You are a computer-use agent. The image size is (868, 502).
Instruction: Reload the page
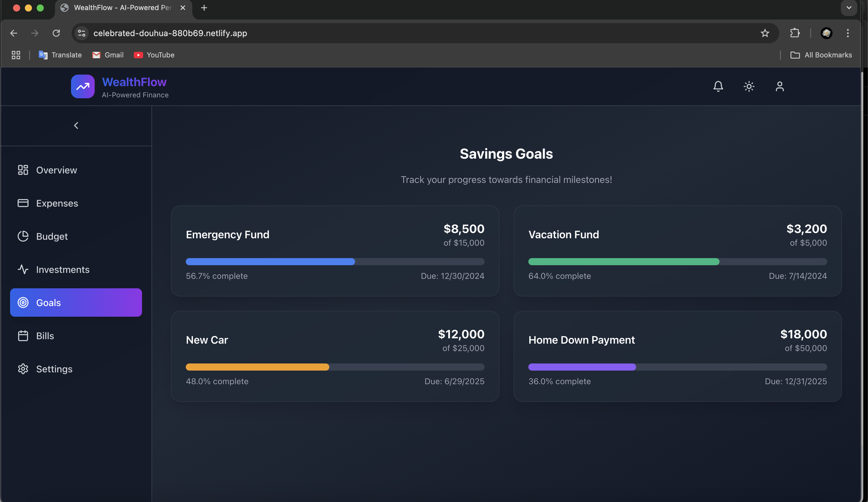pyautogui.click(x=56, y=33)
